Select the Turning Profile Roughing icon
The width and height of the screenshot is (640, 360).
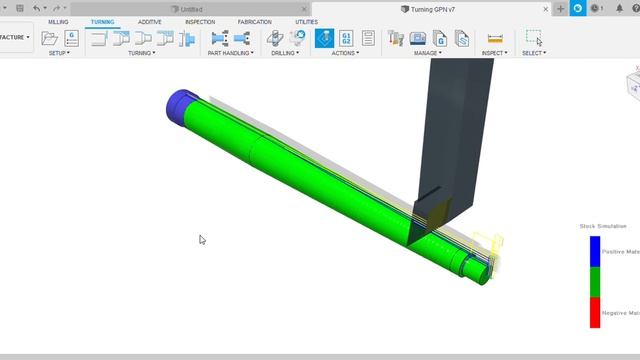point(121,39)
